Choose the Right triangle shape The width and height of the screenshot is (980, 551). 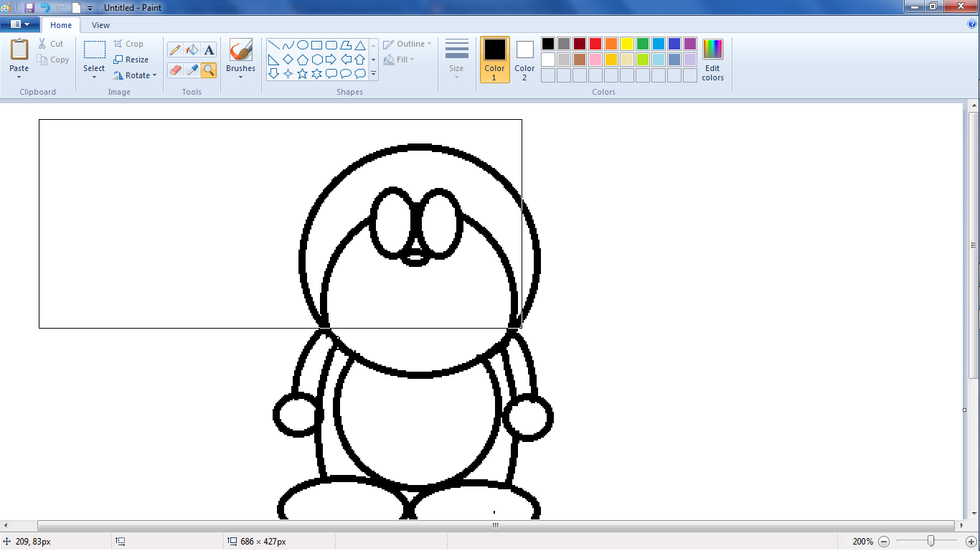273,60
